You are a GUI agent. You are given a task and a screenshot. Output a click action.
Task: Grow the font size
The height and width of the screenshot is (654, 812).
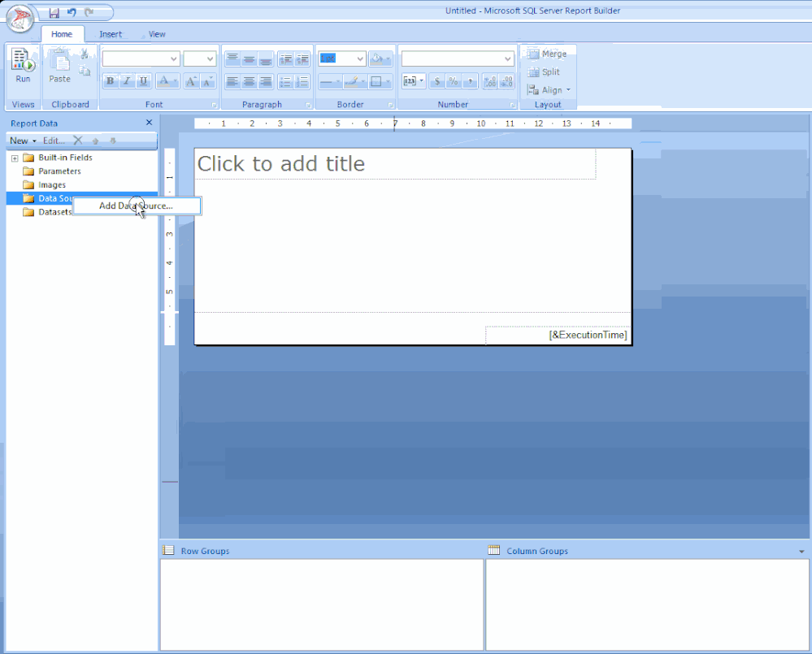(191, 81)
